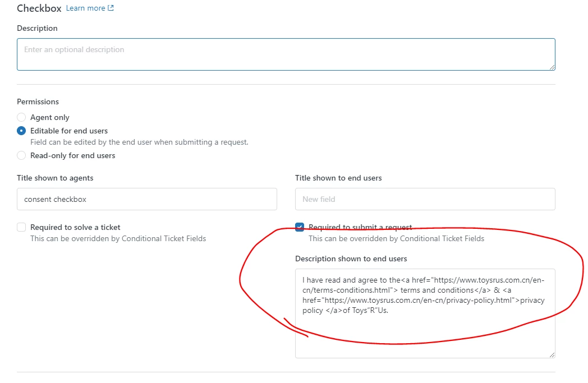
Task: Click 'Description shown to end users' label
Action: pyautogui.click(x=351, y=259)
